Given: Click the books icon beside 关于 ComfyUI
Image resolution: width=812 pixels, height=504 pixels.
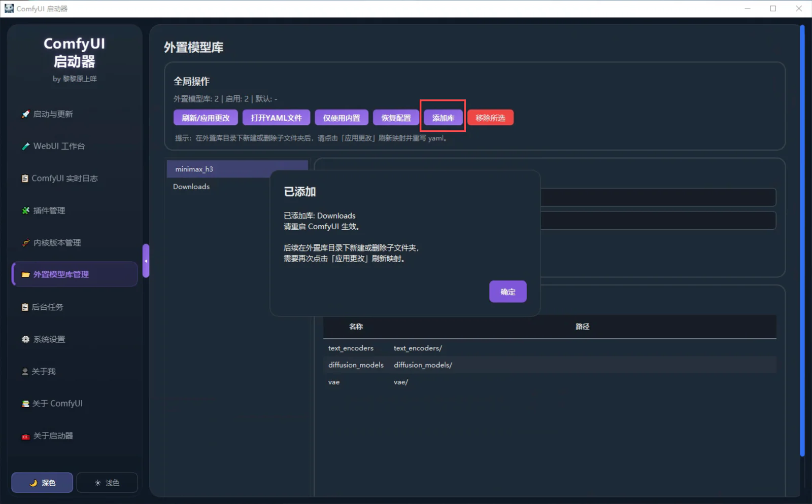Looking at the screenshot, I should click(x=25, y=404).
